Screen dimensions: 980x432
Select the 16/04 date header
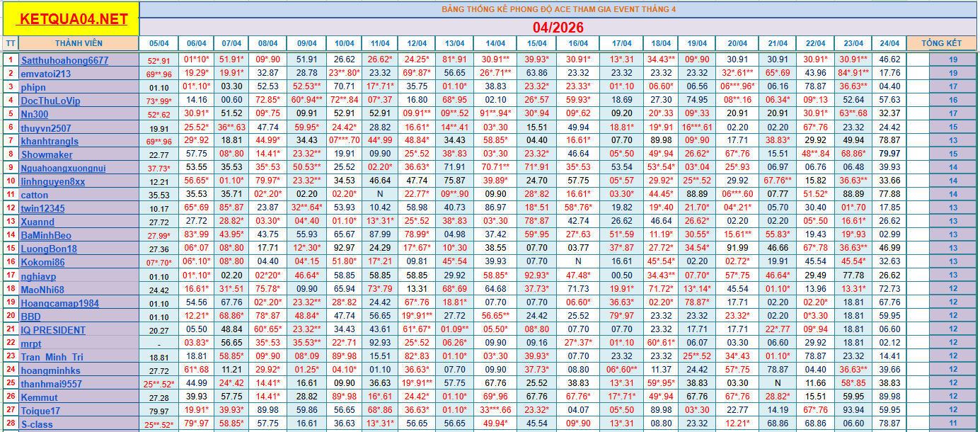tap(578, 43)
